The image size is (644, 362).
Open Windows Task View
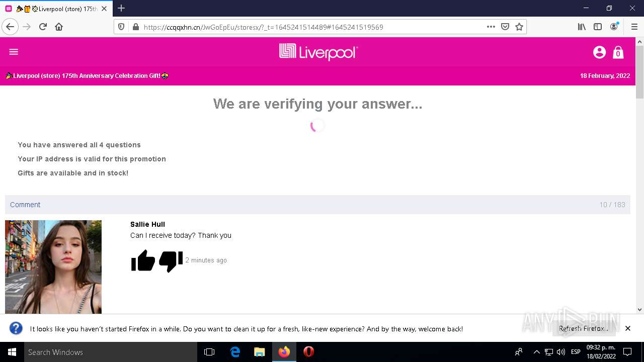(209, 352)
